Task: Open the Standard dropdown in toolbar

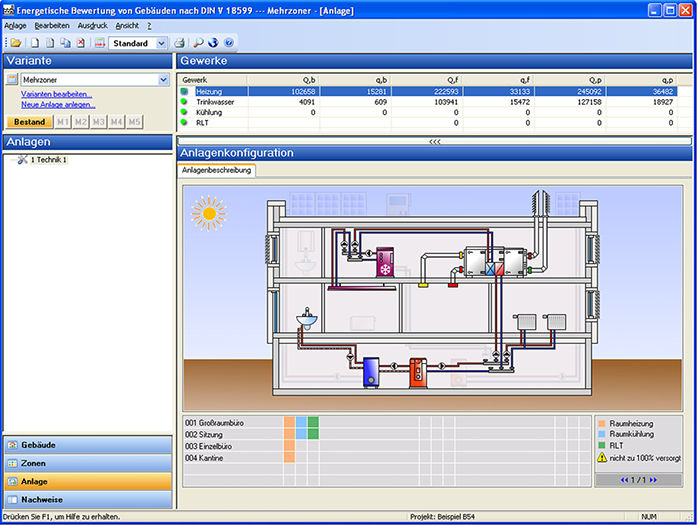Action: pos(162,44)
